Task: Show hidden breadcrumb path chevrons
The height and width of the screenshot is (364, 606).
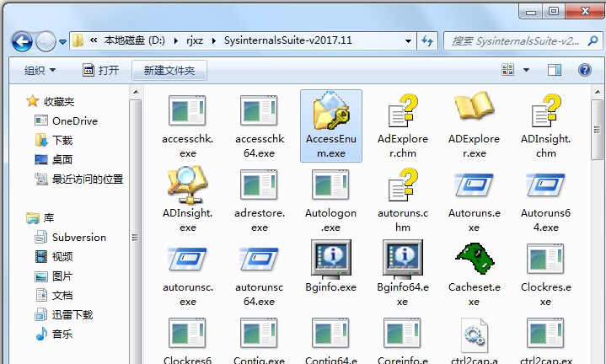Action: 94,40
